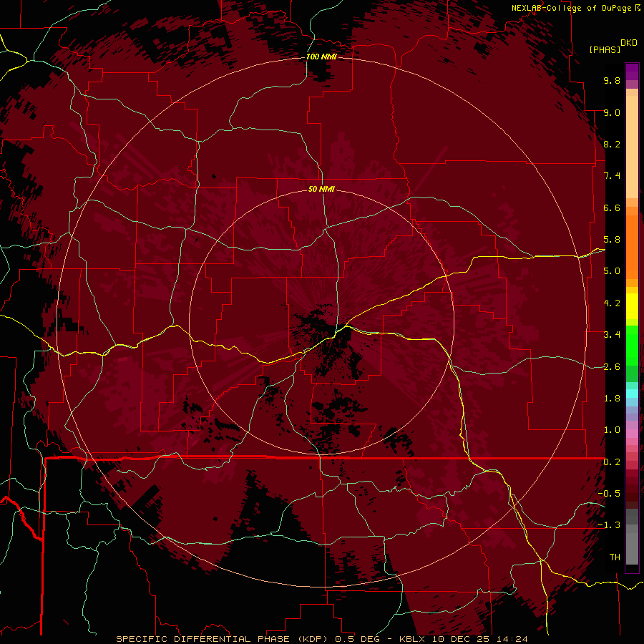Click the 8.2 scale value
This screenshot has height=644, width=644.
(612, 144)
